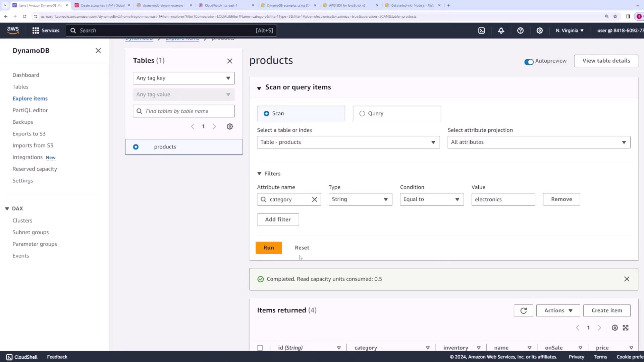Clear the category attribute name field

coord(314,199)
